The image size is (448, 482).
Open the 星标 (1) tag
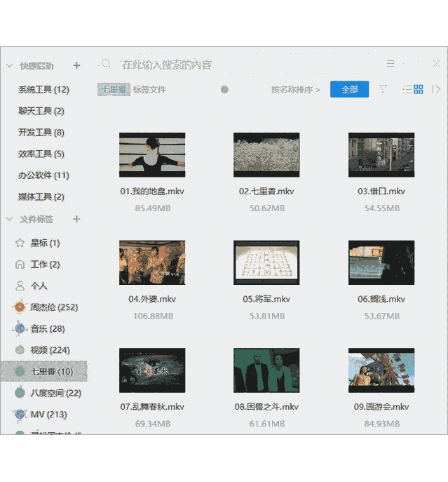pyautogui.click(x=46, y=243)
